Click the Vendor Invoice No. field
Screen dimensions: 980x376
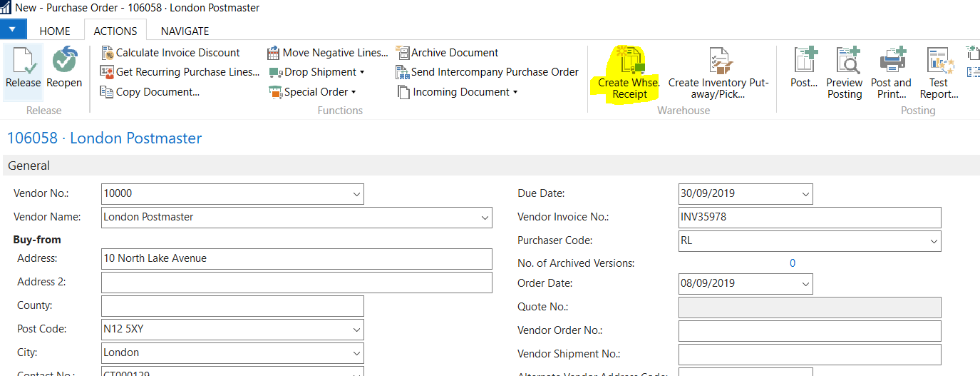[809, 217]
